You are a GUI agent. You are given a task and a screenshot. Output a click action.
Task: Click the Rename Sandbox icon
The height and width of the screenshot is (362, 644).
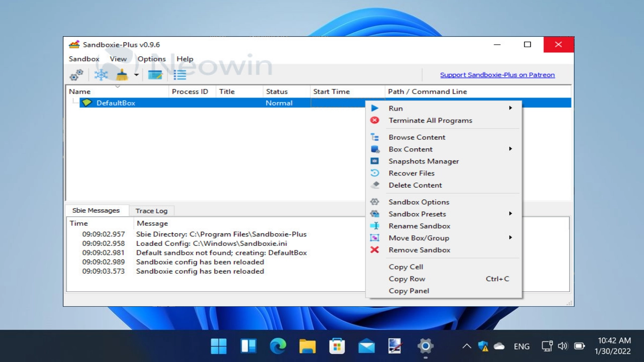tap(375, 226)
